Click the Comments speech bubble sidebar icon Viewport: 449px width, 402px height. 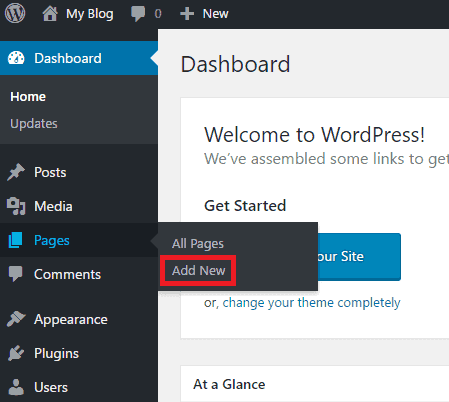16,274
